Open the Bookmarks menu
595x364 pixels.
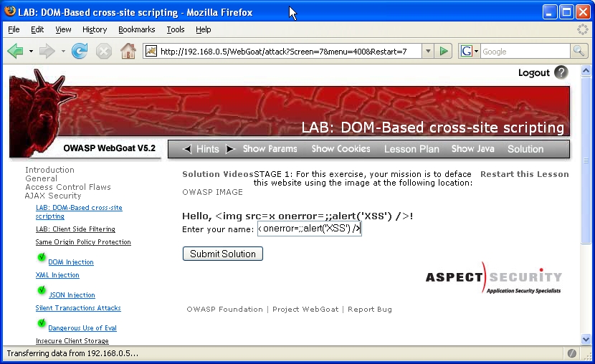coord(136,29)
